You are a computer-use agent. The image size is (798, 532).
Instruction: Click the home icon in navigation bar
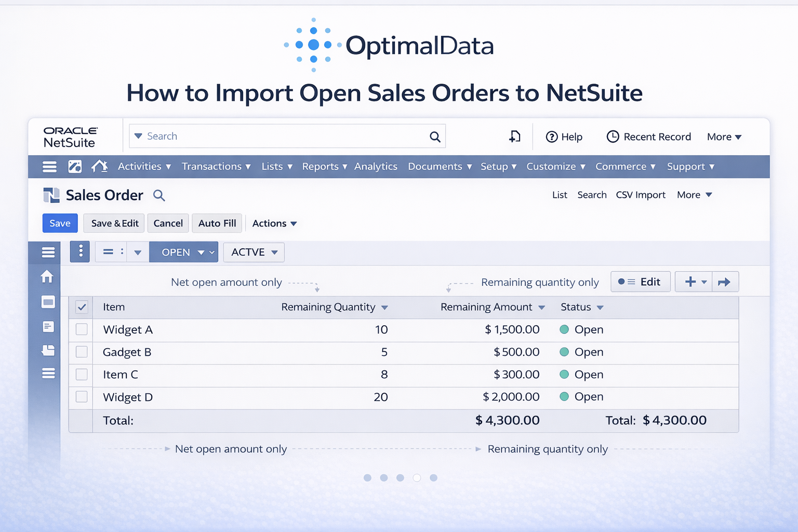tap(99, 166)
